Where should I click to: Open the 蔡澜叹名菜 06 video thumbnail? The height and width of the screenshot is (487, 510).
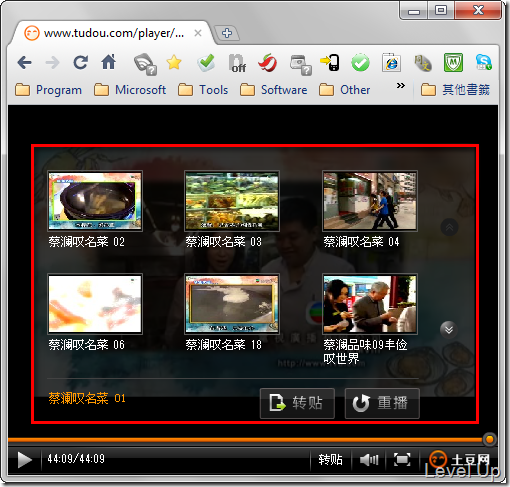pos(95,304)
